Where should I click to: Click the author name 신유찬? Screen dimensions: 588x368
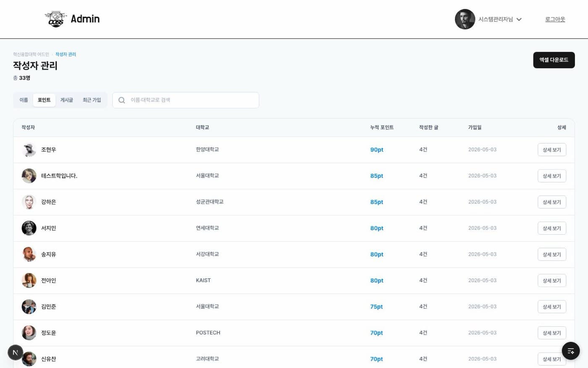point(49,359)
